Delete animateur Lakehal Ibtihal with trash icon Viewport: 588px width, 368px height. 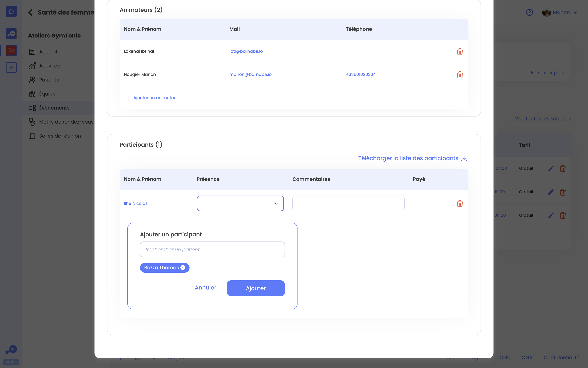[x=460, y=52]
